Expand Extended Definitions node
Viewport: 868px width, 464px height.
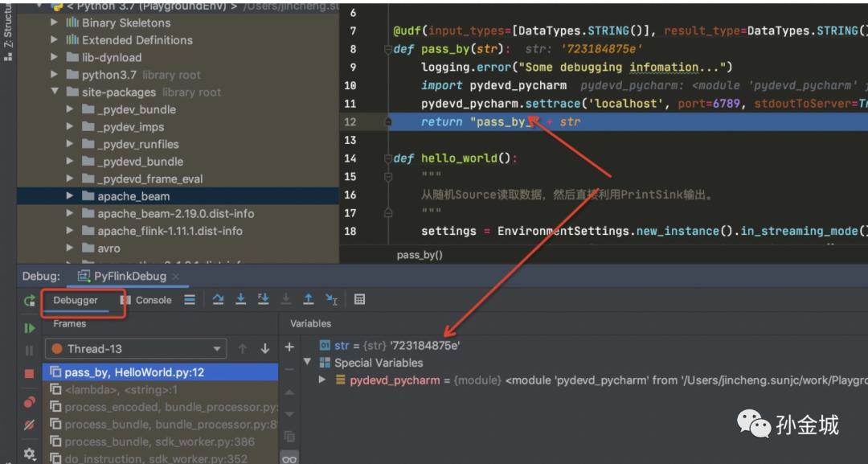(x=55, y=39)
